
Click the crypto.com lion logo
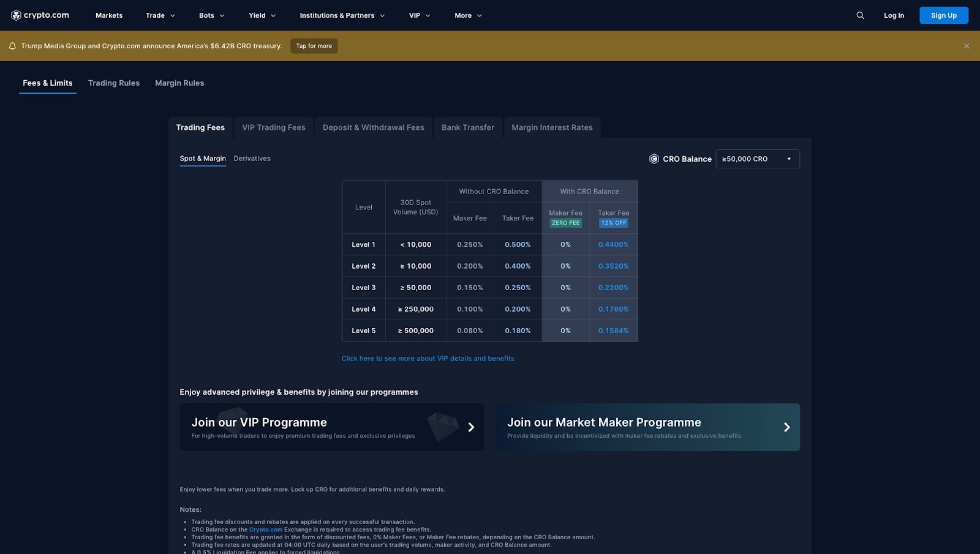tap(17, 15)
